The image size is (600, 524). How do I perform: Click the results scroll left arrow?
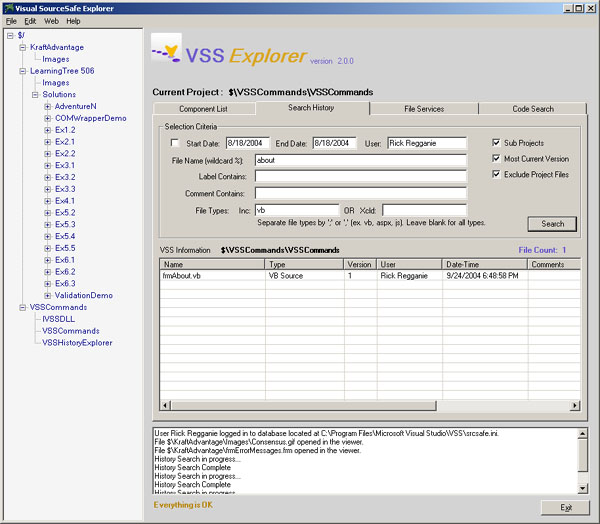[x=165, y=405]
